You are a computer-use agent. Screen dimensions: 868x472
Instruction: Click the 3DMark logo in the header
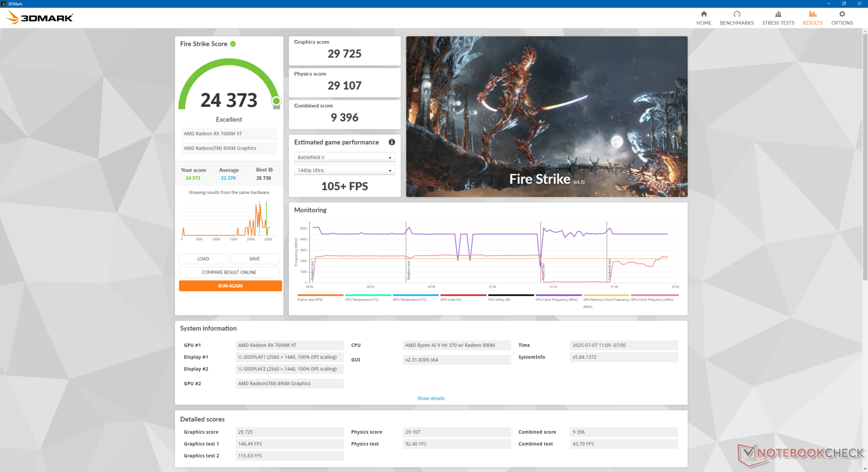click(x=40, y=18)
